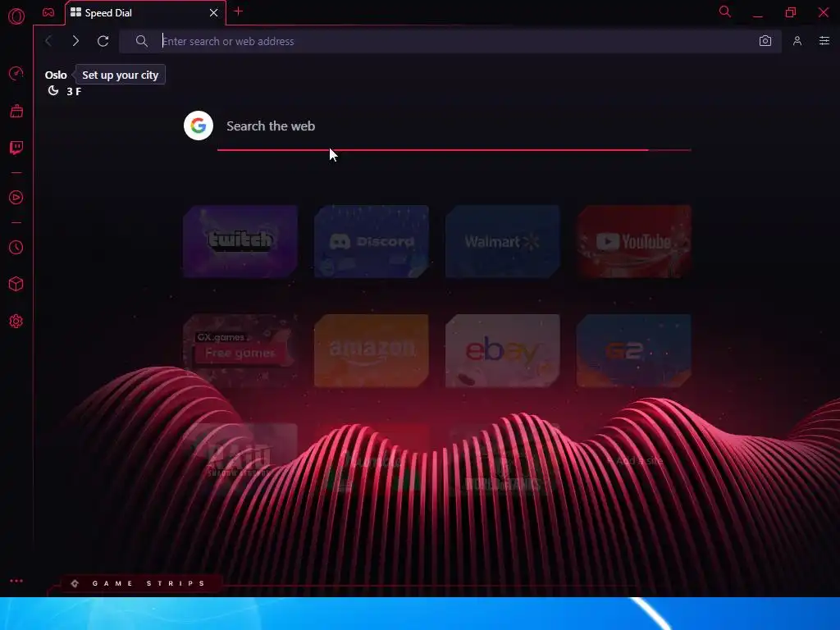The width and height of the screenshot is (840, 630).
Task: Close the Speed Dial tab
Action: (x=214, y=13)
